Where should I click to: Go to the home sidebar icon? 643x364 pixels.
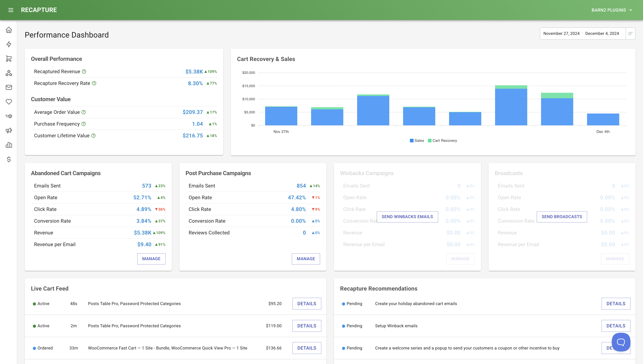tap(9, 30)
